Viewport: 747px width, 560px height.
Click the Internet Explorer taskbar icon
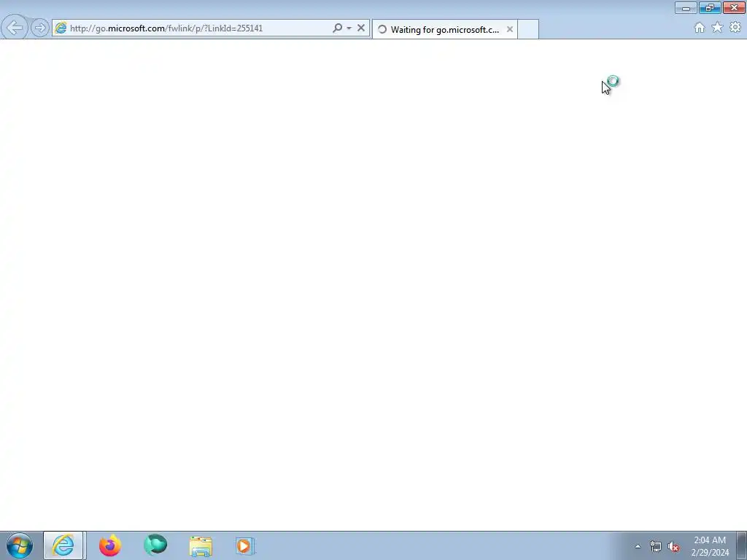64,545
